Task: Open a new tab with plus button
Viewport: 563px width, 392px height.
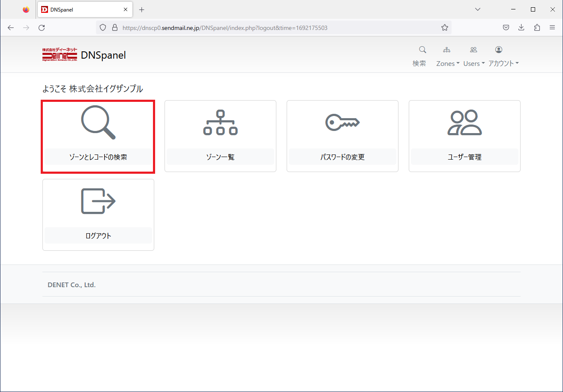Action: (142, 9)
